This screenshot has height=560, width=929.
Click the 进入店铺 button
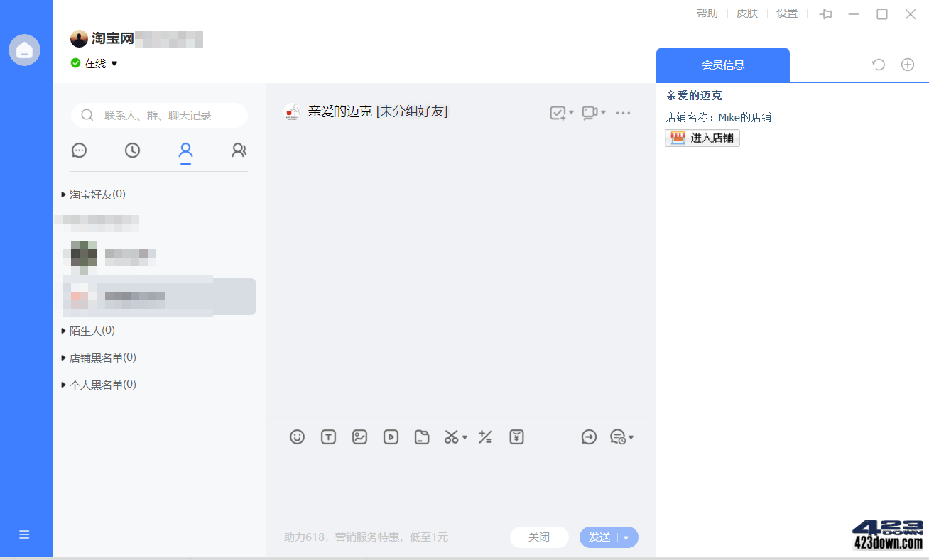tap(702, 138)
